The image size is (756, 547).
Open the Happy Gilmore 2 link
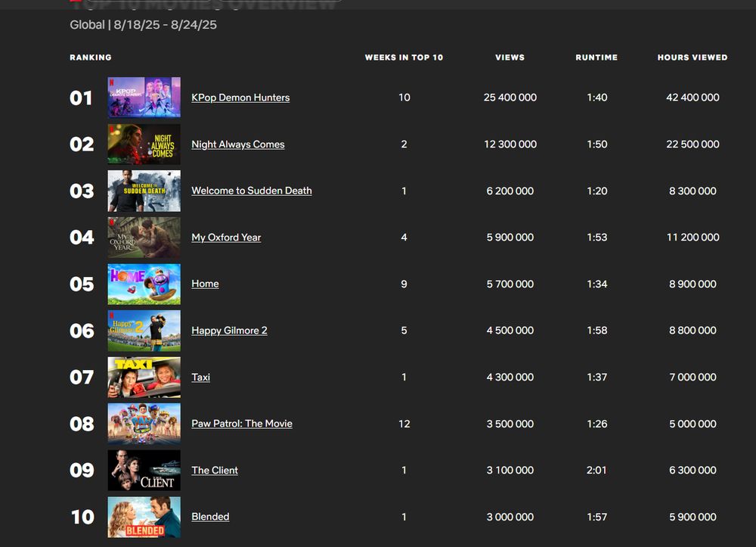point(229,331)
